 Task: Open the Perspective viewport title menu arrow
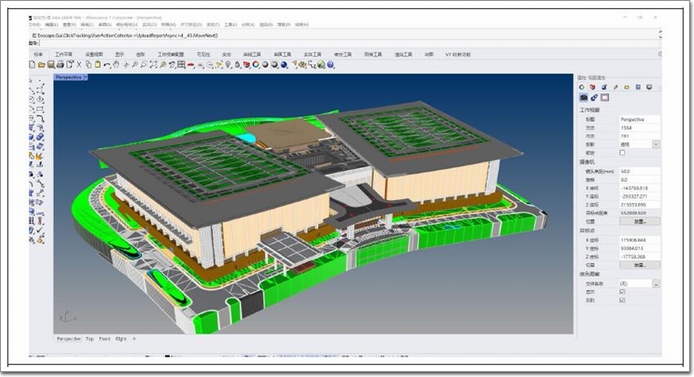click(x=85, y=77)
